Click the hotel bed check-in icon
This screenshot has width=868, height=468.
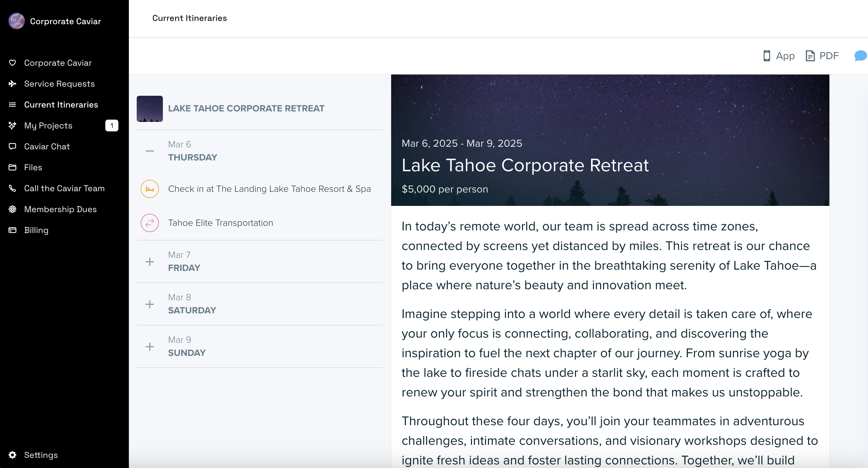coord(149,189)
